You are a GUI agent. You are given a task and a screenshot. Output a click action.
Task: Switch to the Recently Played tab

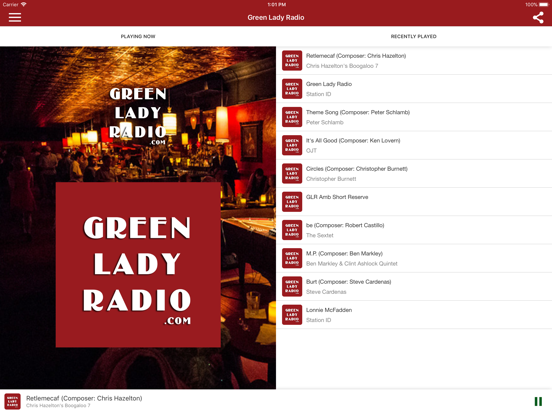(x=414, y=36)
